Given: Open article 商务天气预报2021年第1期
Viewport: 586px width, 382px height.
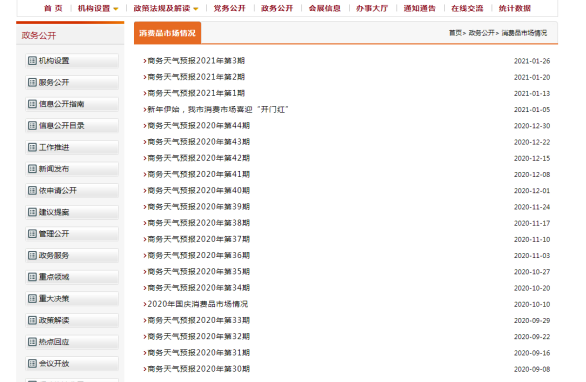Looking at the screenshot, I should [x=196, y=93].
